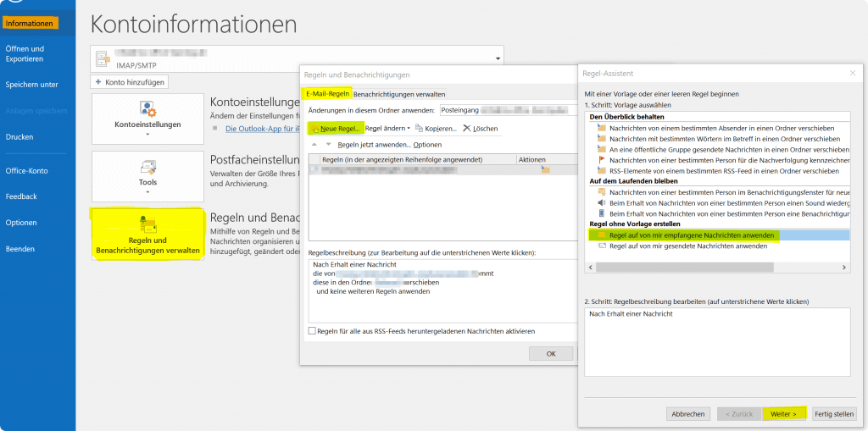Screen dimensions: 868x431
Task: Switch to E-Mail-Regeln tab
Action: point(328,93)
